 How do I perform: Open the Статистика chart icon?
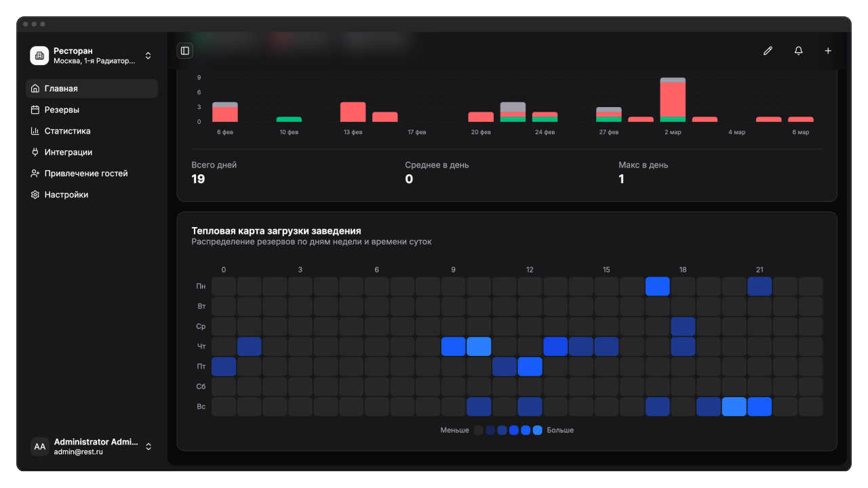coord(35,131)
